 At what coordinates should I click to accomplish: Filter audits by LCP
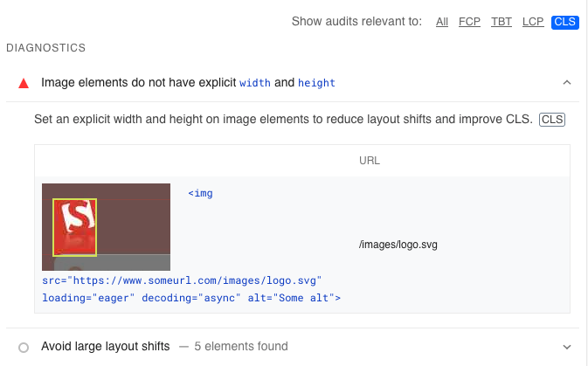(532, 22)
